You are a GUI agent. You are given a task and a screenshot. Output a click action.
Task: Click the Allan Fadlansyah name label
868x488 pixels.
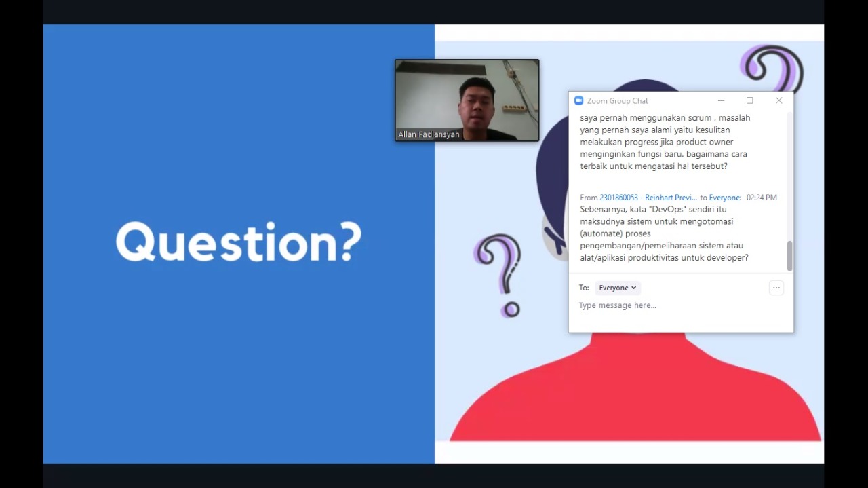coord(429,134)
